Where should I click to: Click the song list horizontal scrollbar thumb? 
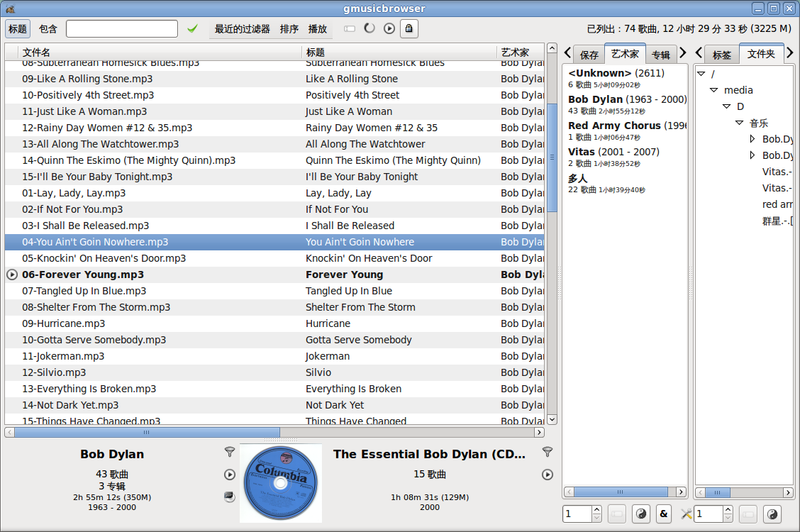point(147,433)
